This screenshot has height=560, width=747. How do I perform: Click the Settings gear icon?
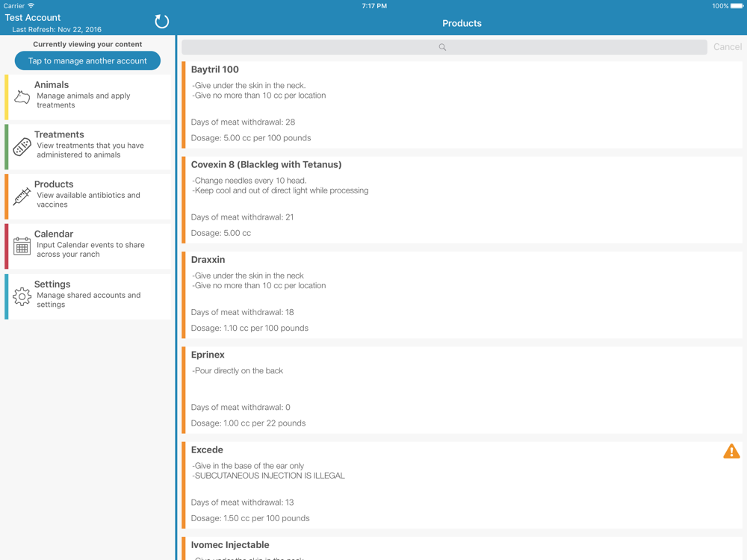(22, 296)
